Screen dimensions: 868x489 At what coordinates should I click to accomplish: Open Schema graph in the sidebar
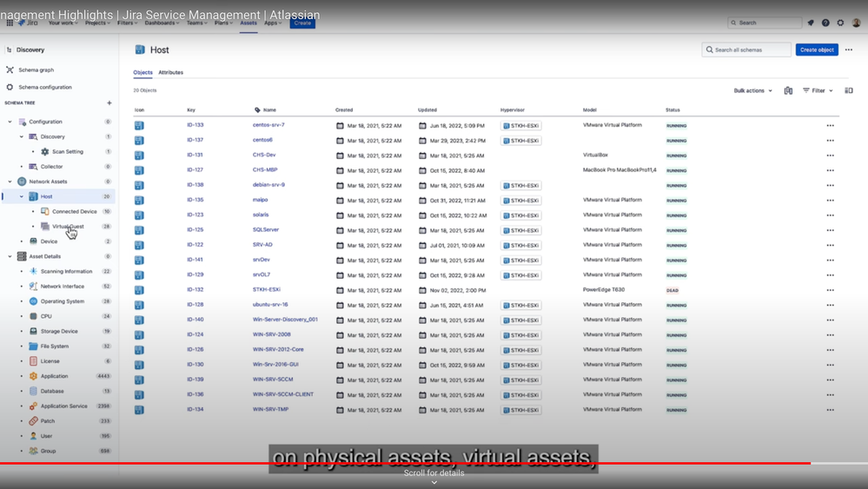pos(36,70)
